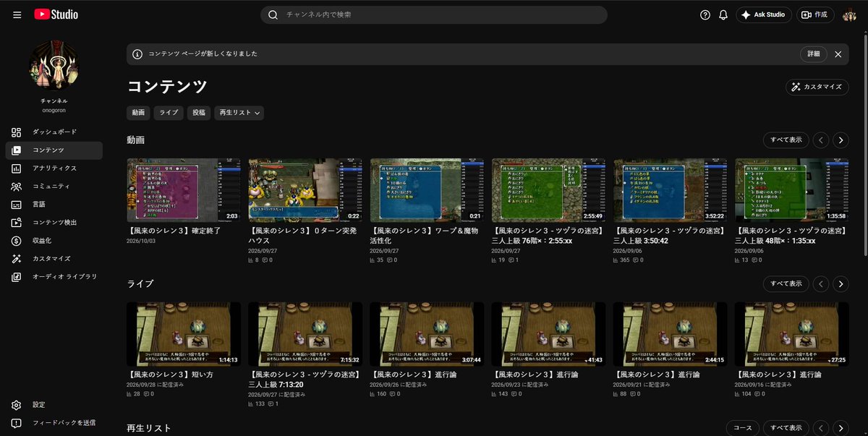Click the info icon in the banner
The width and height of the screenshot is (868, 436).
137,54
